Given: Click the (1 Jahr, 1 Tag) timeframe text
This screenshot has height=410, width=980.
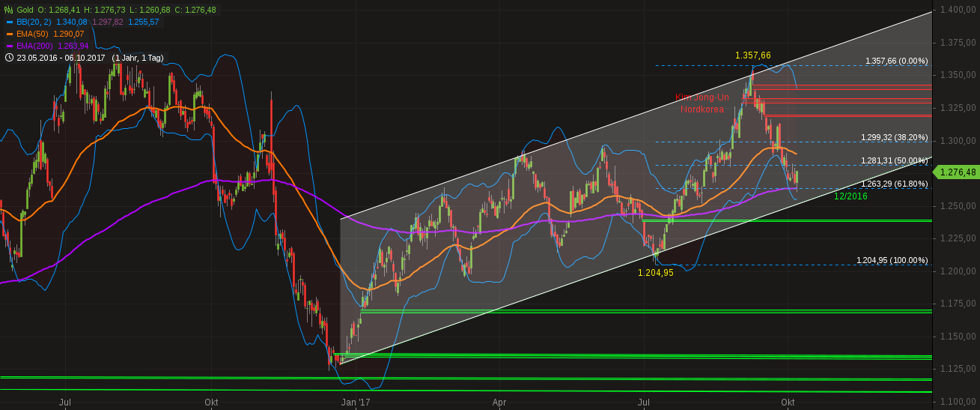Looking at the screenshot, I should (137, 58).
